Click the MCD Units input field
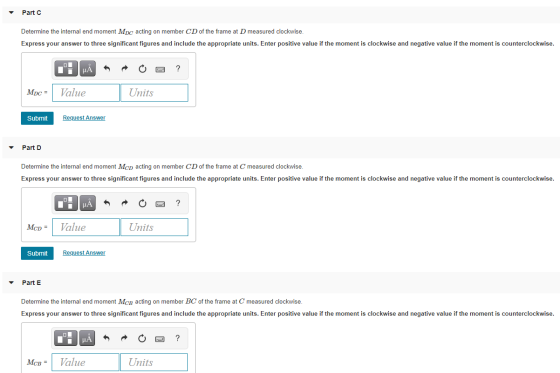 (154, 227)
